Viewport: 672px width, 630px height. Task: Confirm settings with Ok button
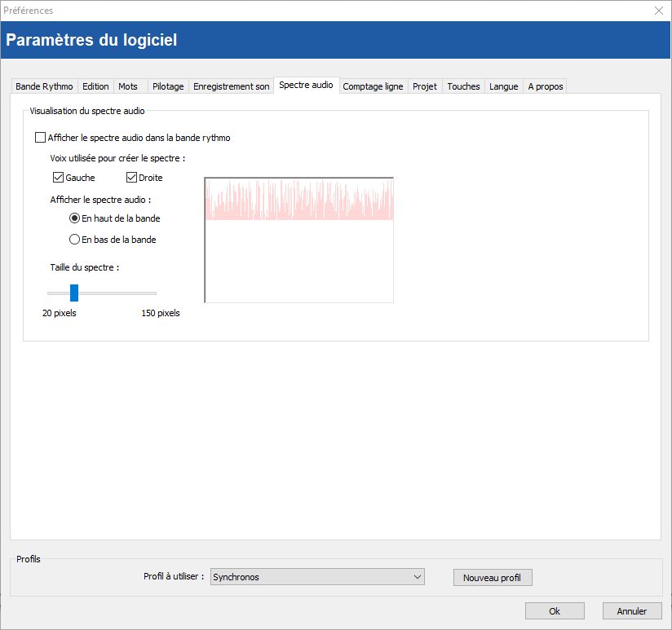[555, 611]
